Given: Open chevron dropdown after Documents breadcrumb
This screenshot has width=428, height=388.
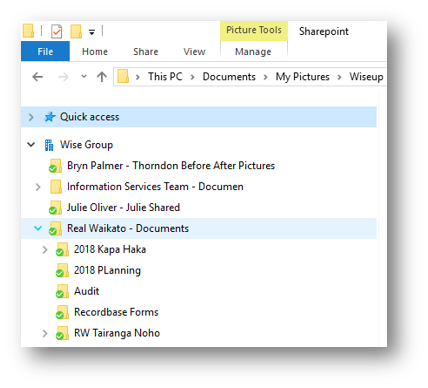Looking at the screenshot, I should (x=265, y=77).
